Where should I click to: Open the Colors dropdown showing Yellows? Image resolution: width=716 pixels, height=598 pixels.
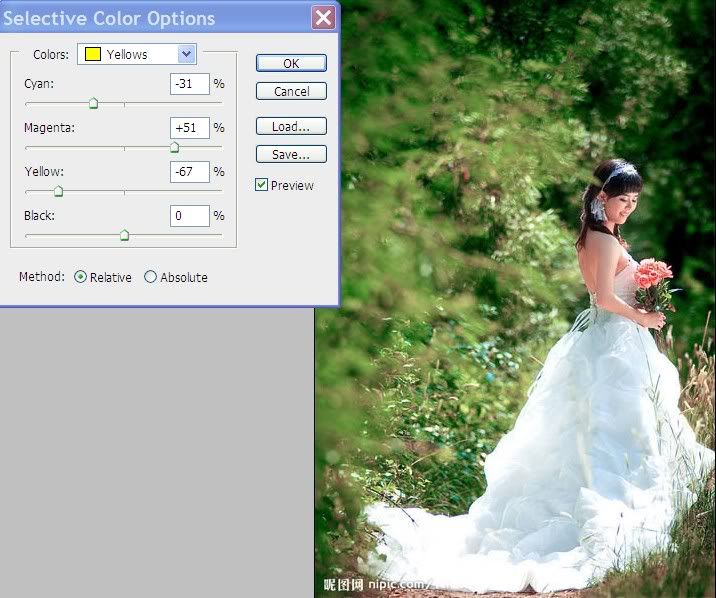point(137,54)
